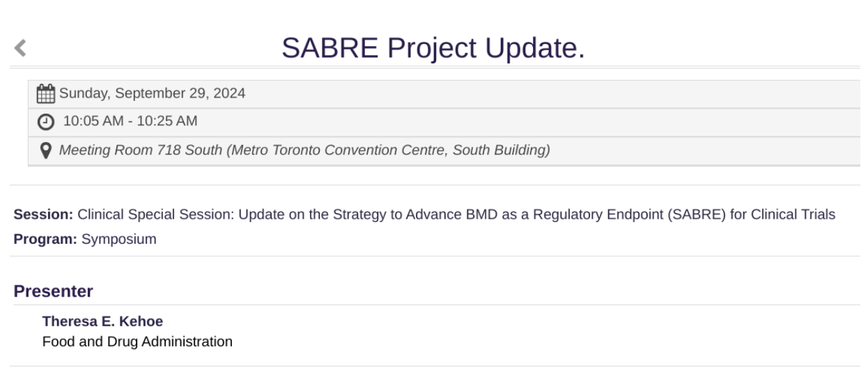Click the bold Program: label
The height and width of the screenshot is (383, 868).
tap(45, 240)
